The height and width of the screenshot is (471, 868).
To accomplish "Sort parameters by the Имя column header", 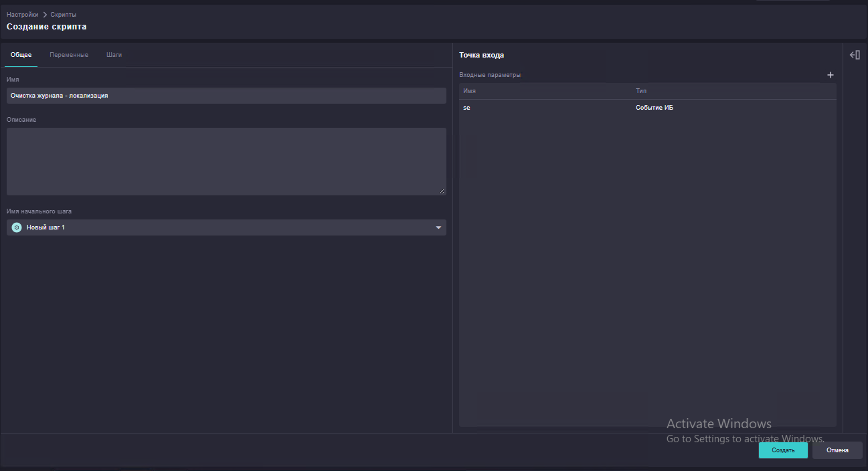I will pyautogui.click(x=469, y=91).
